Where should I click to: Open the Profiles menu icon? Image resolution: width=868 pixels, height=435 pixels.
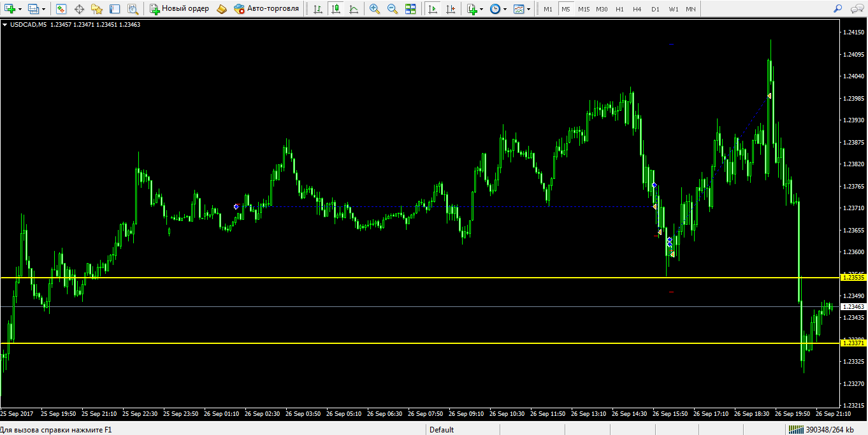click(33, 9)
